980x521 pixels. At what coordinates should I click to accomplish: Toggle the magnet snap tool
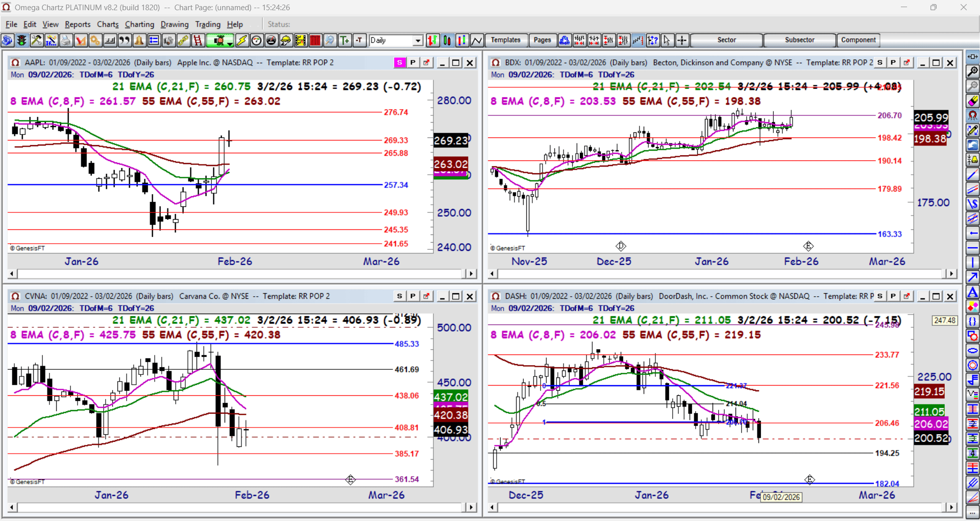point(973,116)
